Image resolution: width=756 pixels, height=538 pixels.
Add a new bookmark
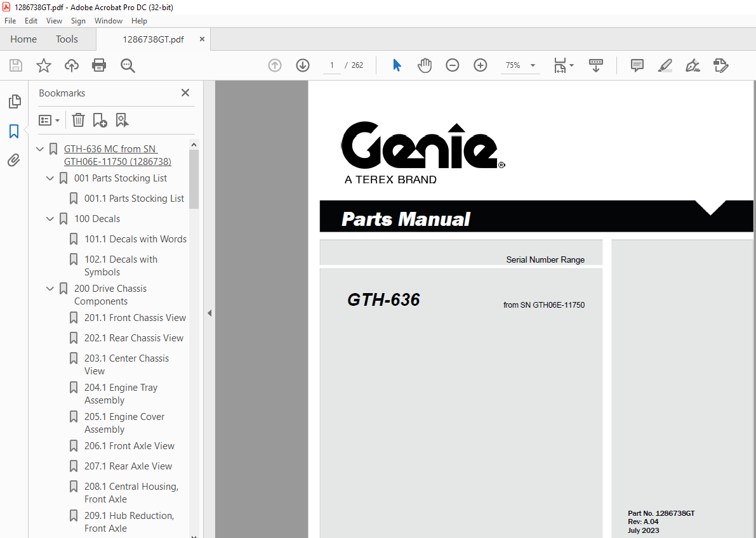[x=100, y=120]
